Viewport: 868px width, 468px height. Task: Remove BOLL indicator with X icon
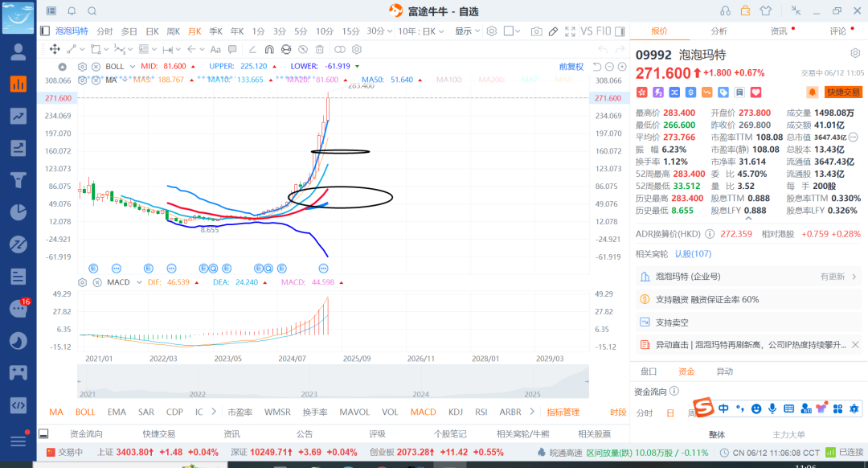(96, 67)
